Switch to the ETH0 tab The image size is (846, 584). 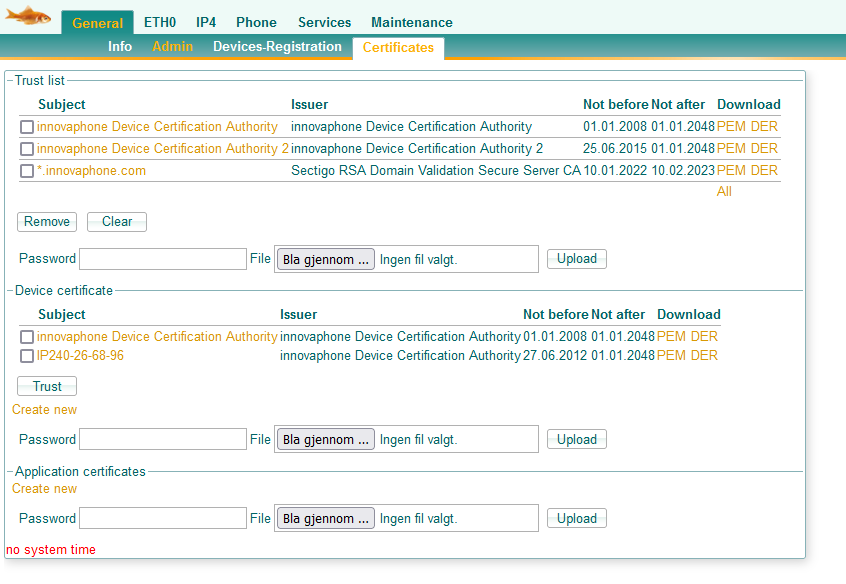[160, 22]
